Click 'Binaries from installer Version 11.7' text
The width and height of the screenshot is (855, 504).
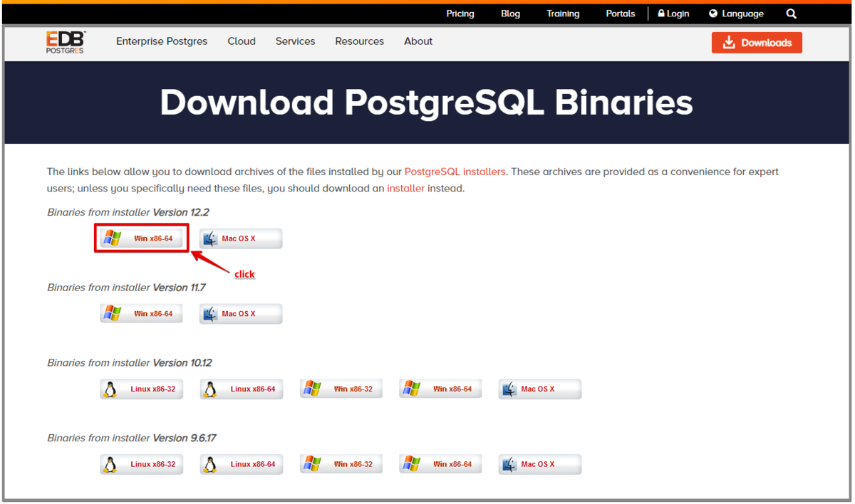pyautogui.click(x=126, y=288)
